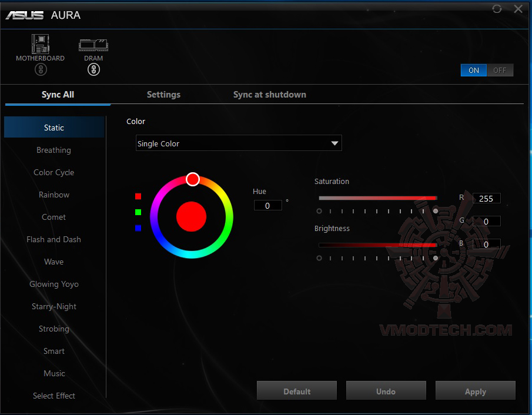Select the Smart lighting mode
The width and height of the screenshot is (532, 415).
53,351
